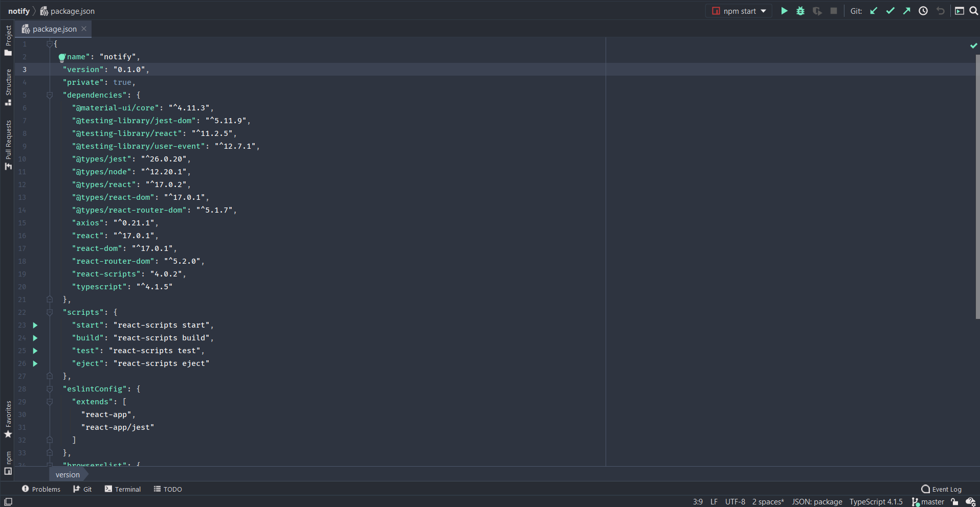Open 2 spaces indentation settings

coord(768,502)
